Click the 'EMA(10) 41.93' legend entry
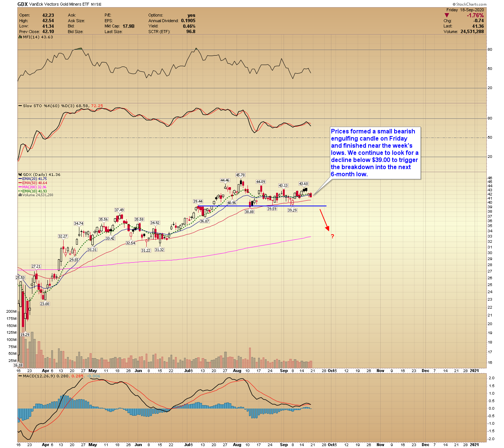 (35, 191)
